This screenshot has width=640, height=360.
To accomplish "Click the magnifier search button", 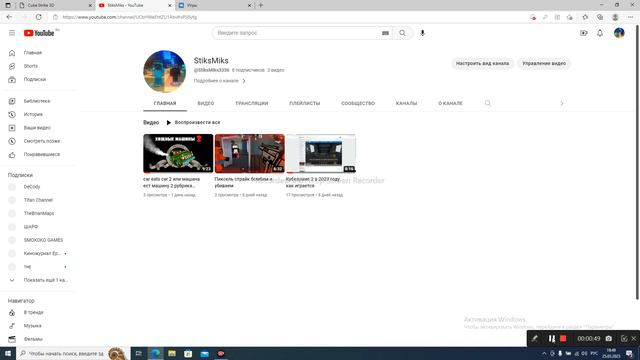I will point(402,33).
